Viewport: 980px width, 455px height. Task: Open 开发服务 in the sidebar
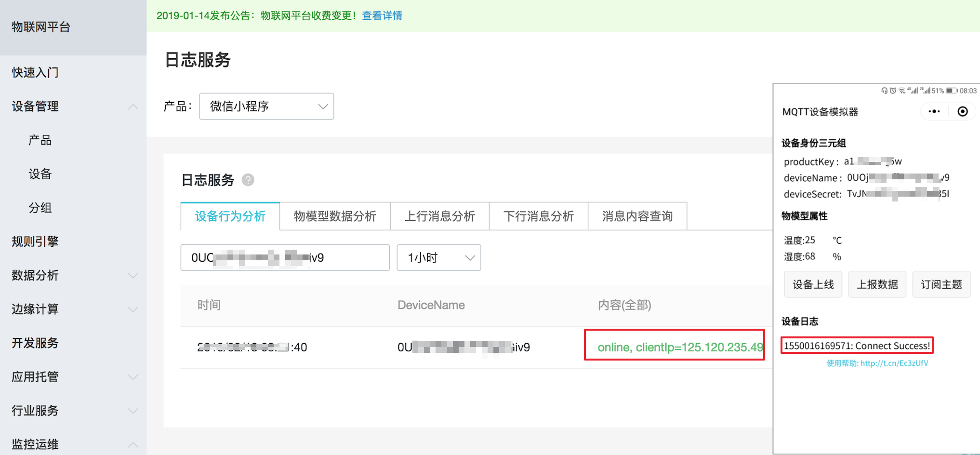(35, 343)
